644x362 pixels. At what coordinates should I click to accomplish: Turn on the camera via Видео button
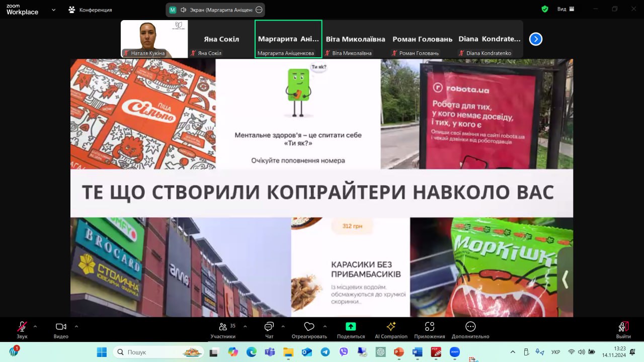(61, 330)
